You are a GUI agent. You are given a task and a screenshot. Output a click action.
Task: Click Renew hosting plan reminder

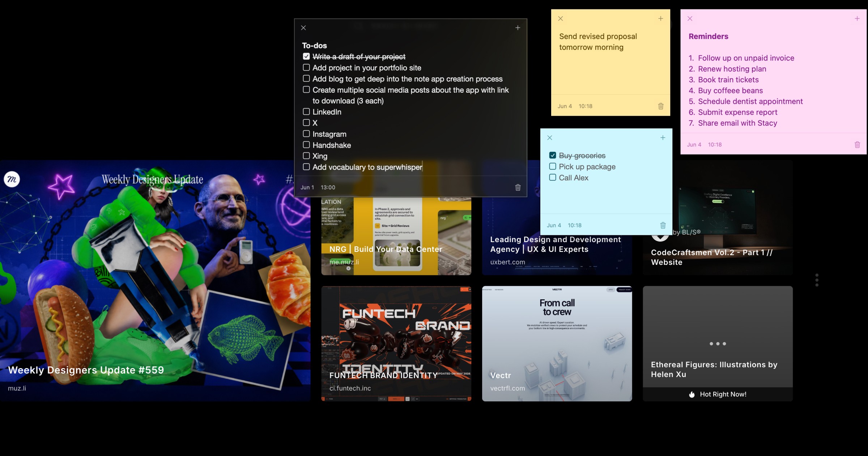(x=732, y=69)
